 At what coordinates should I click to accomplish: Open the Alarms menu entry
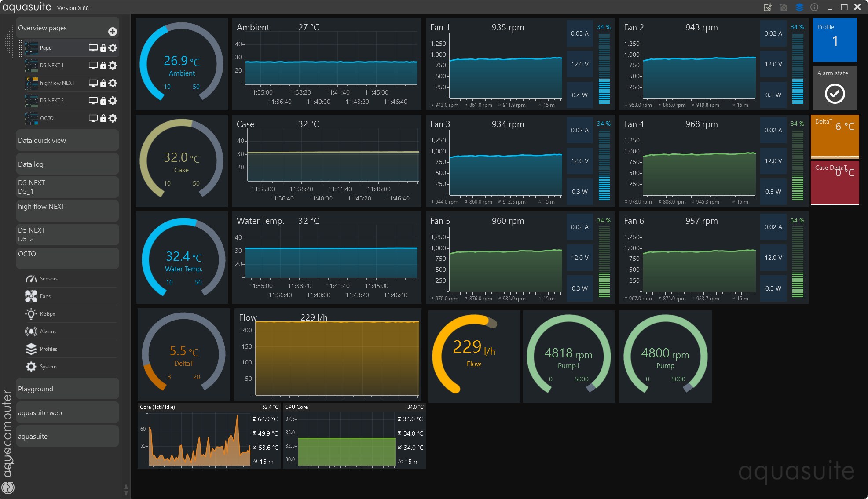[72, 331]
